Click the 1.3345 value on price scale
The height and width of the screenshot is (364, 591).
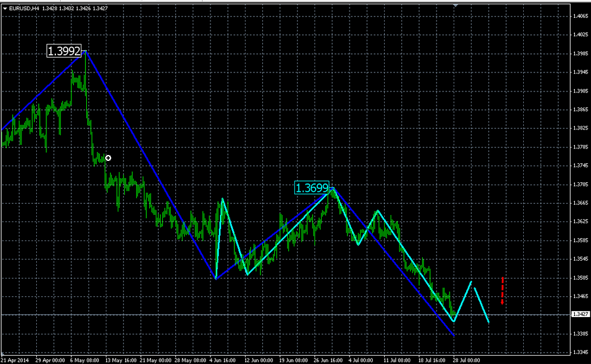coord(580,352)
